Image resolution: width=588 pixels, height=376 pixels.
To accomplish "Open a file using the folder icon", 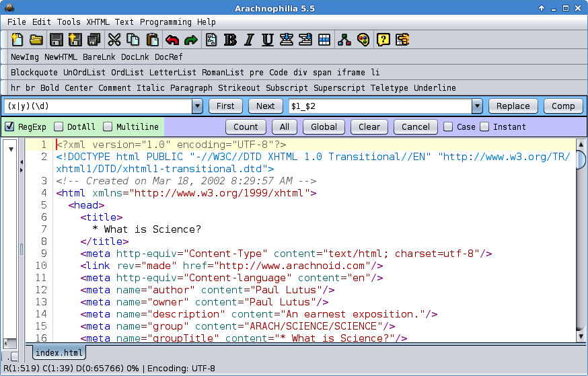I will pyautogui.click(x=36, y=40).
